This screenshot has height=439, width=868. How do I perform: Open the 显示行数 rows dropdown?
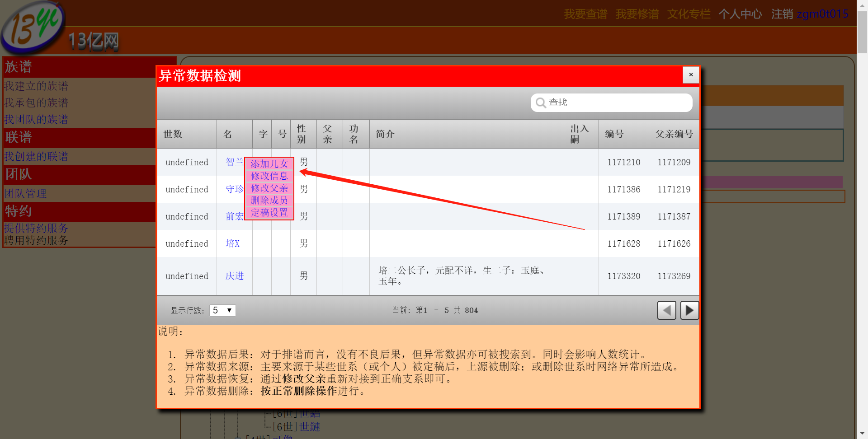222,310
